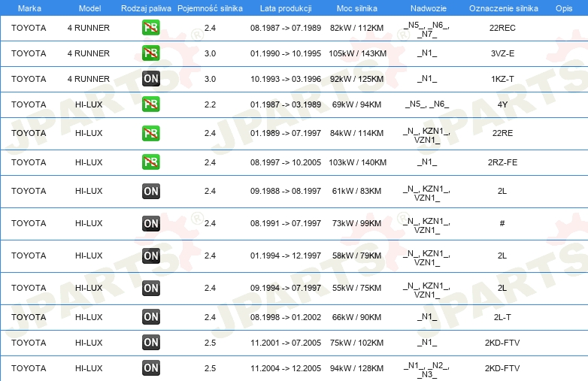
Task: Click the PB petrol icon for 4 RUNNER 22REC
Action: 150,28
